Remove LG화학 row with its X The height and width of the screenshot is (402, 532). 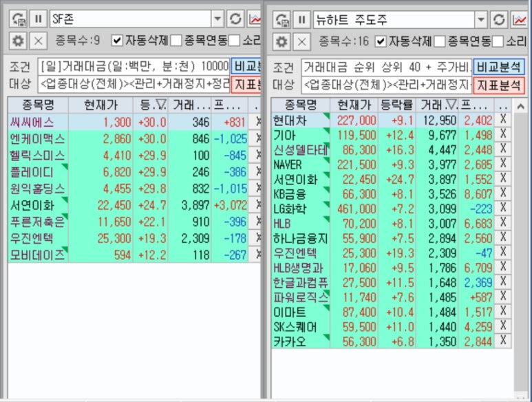503,208
